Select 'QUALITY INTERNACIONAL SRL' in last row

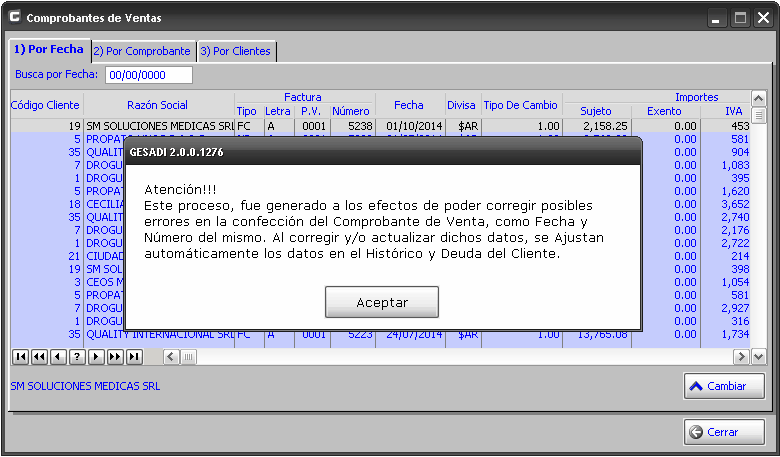tap(159, 335)
